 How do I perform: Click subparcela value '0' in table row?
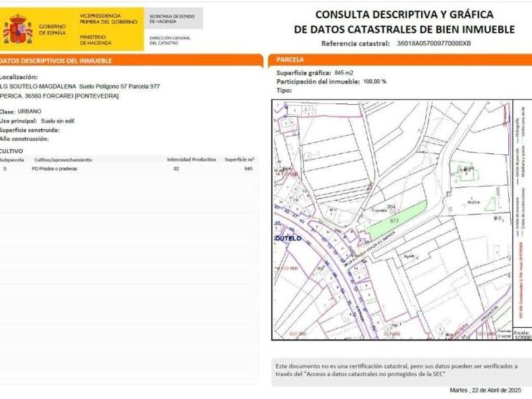pos(5,168)
